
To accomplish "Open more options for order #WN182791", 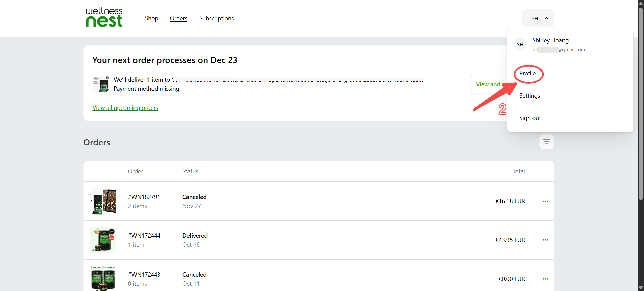I will (x=545, y=201).
